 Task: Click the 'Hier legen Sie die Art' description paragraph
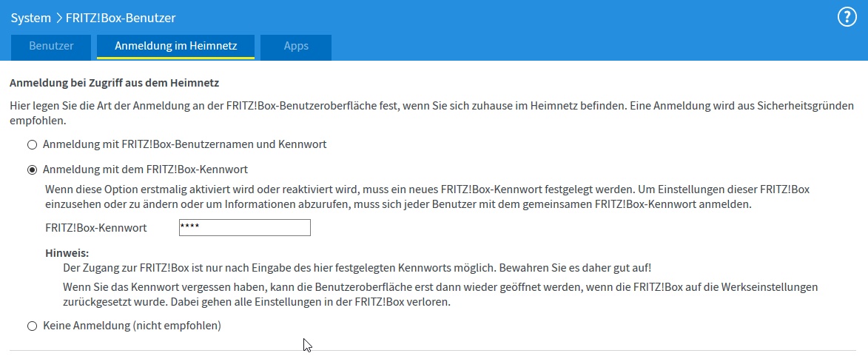coord(432,112)
